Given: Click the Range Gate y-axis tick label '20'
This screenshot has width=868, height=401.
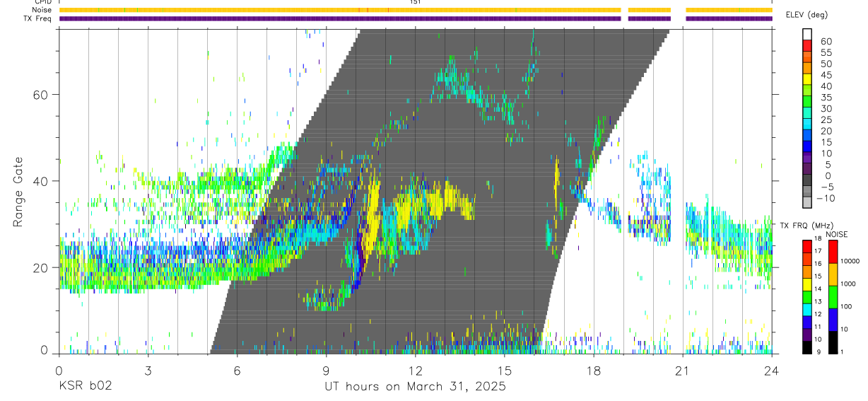Looking at the screenshot, I should point(40,267).
